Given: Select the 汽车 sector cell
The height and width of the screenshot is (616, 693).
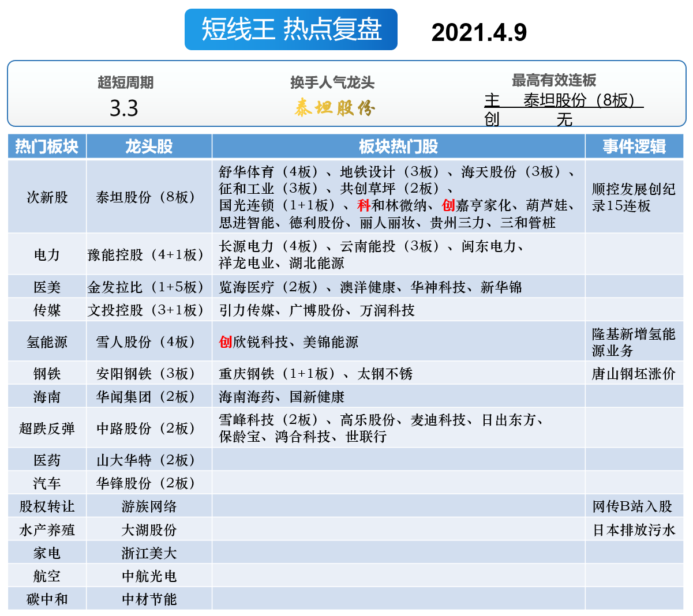Looking at the screenshot, I should pyautogui.click(x=47, y=483).
